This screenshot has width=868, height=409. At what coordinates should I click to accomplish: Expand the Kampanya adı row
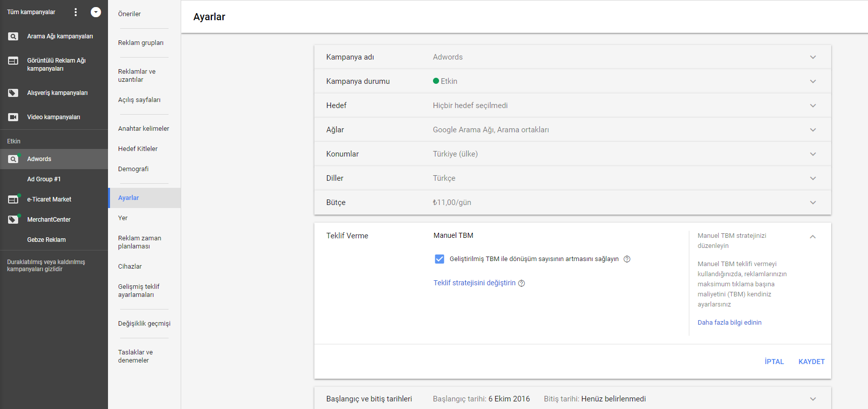[572, 57]
